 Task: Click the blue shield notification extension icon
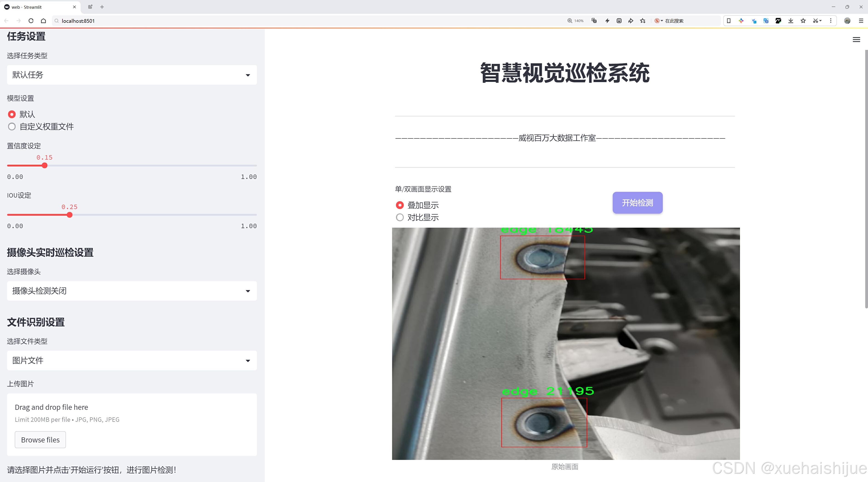(754, 21)
